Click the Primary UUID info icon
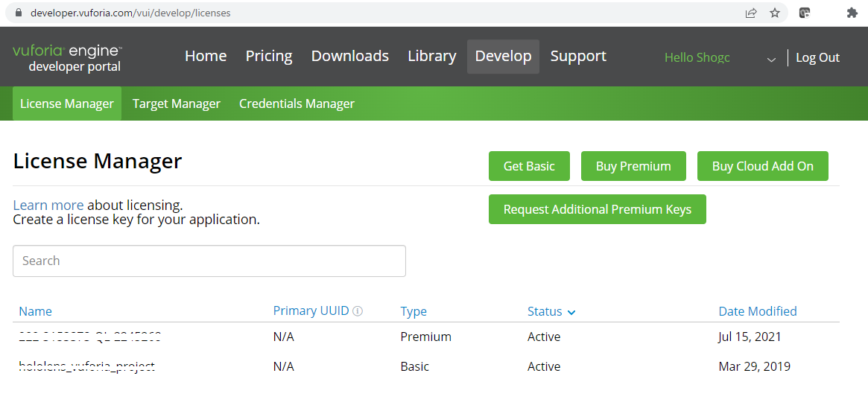 (x=358, y=311)
